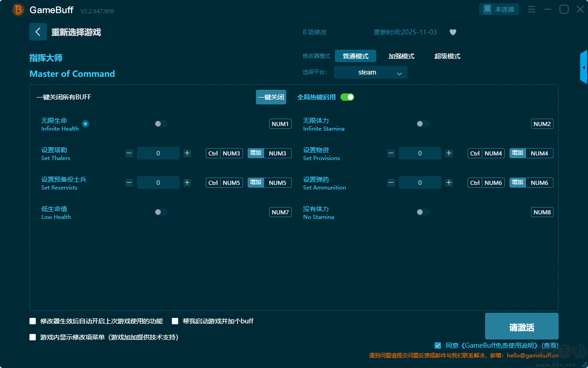588x368 pixels.
Task: Click Ctrl NUM3 hotkey for Set Thalers
Action: click(x=224, y=153)
